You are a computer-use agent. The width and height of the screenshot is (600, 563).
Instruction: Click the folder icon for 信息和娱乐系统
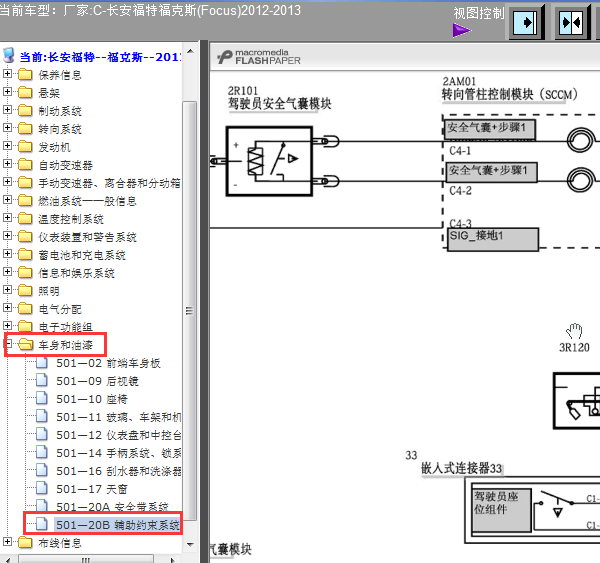(25, 273)
